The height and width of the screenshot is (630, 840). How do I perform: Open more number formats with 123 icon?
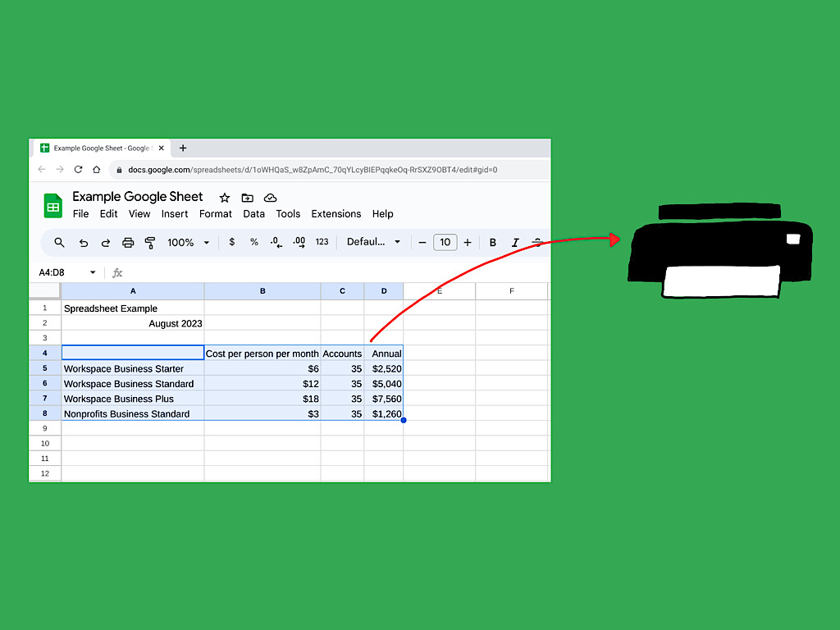[322, 242]
